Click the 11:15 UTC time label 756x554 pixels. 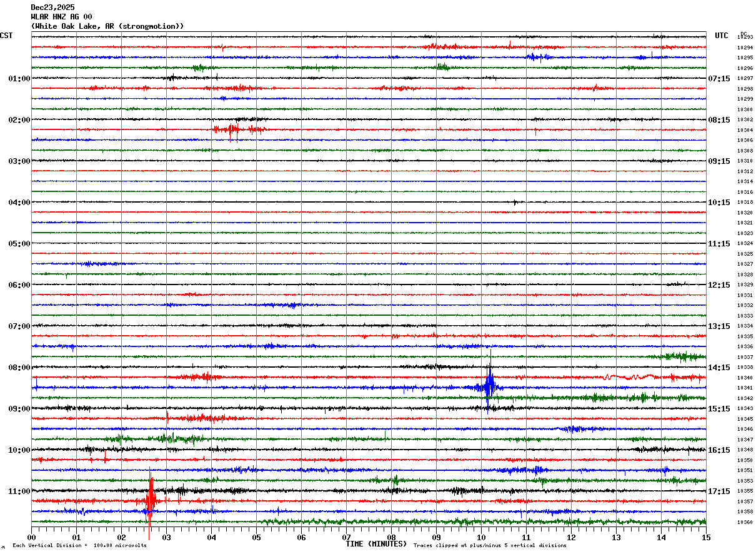[x=719, y=244]
